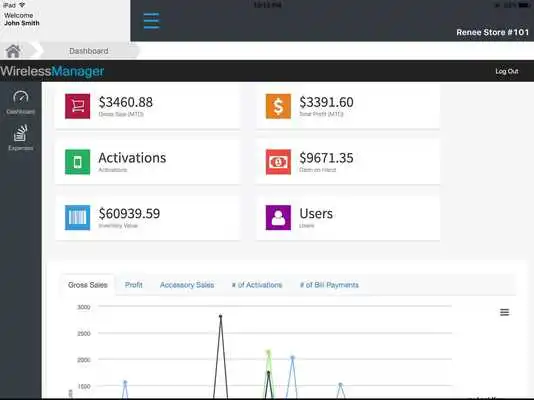Select the # of Activations tab
The width and height of the screenshot is (534, 400).
coord(257,285)
